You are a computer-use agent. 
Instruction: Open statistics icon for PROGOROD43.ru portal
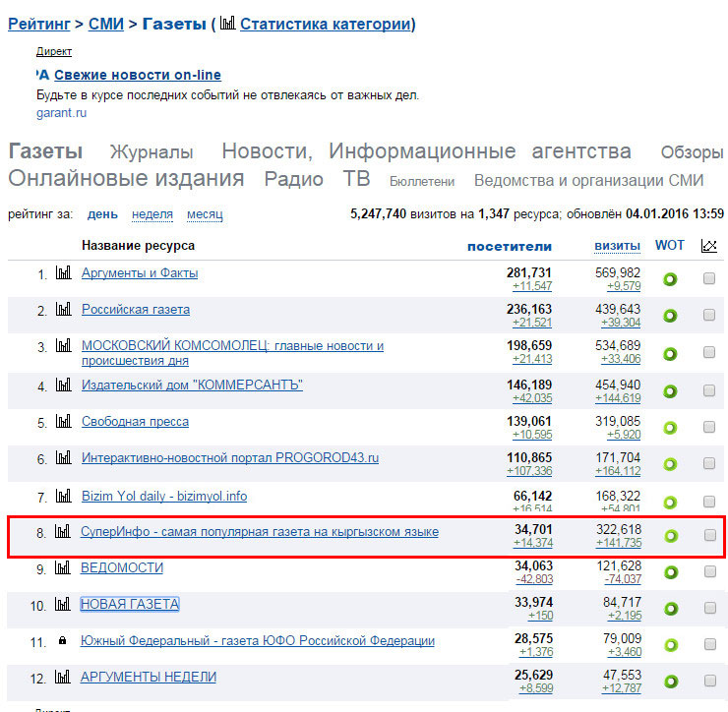click(63, 457)
